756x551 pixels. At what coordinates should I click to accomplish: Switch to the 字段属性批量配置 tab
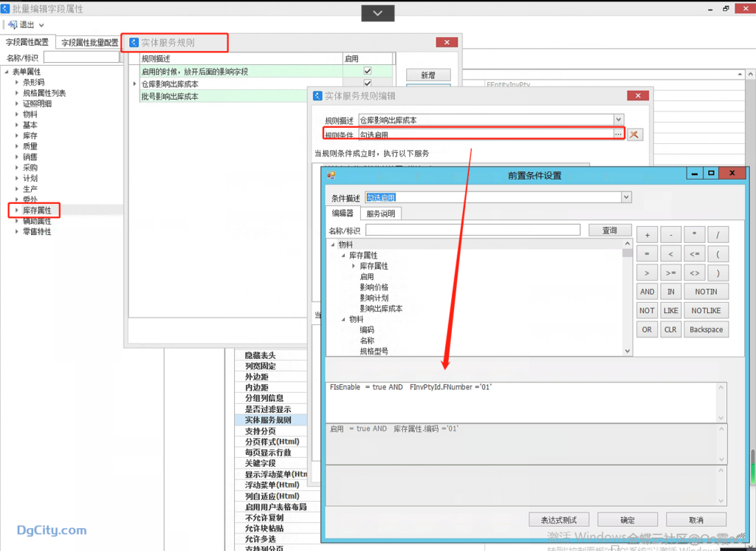[89, 43]
